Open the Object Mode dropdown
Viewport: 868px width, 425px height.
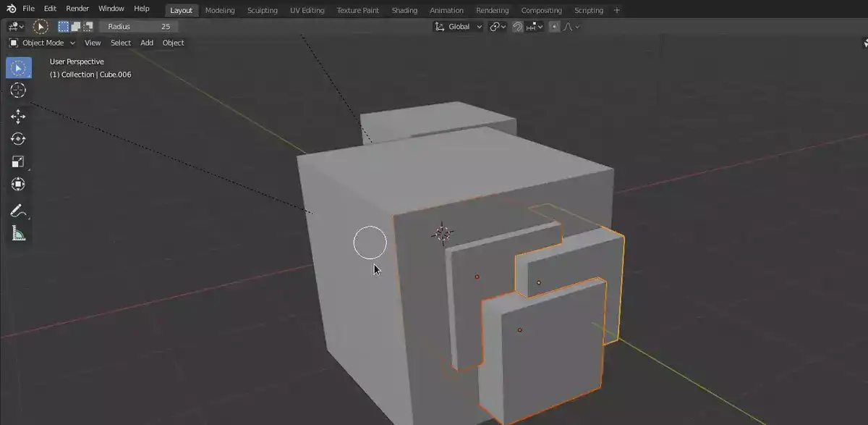42,43
